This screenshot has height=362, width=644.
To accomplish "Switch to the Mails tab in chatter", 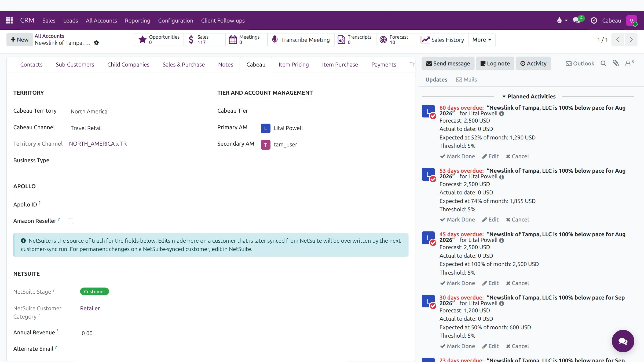I will point(467,80).
